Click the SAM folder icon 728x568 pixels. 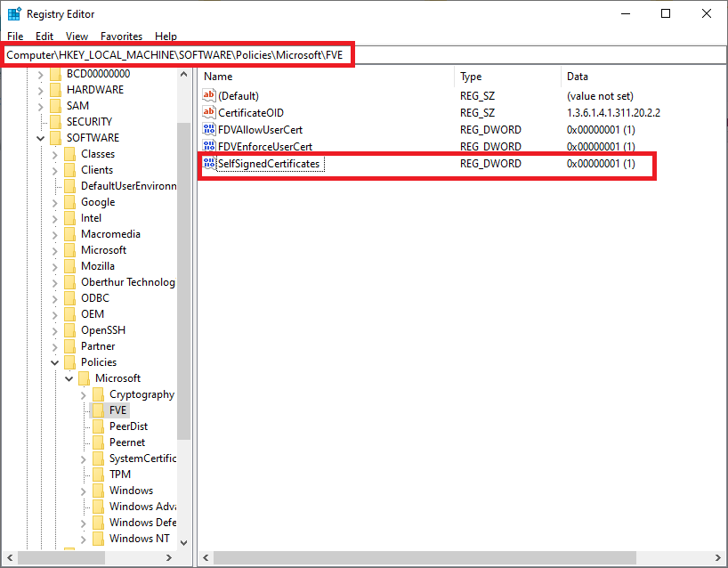55,106
